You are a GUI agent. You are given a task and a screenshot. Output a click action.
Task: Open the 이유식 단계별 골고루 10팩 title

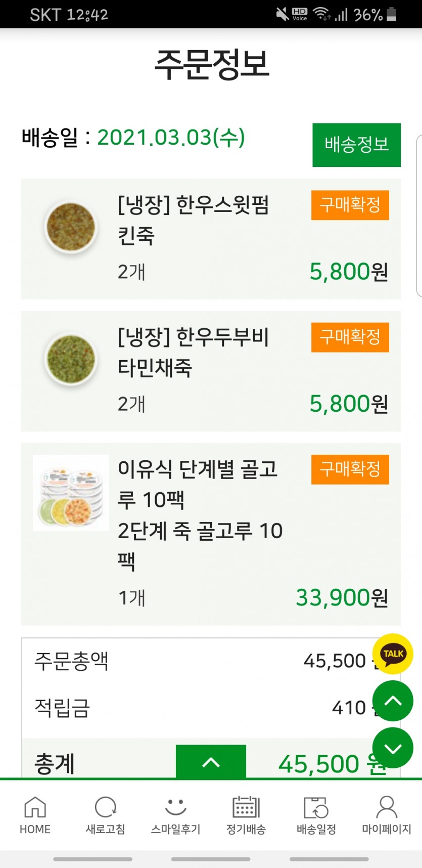(x=197, y=484)
